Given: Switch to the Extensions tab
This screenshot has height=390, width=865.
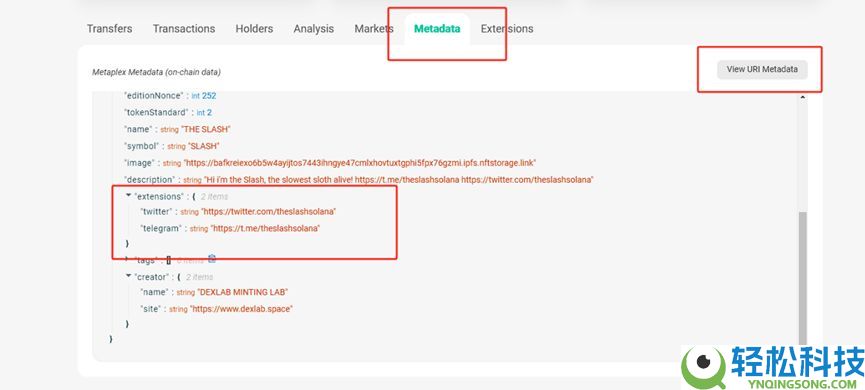Looking at the screenshot, I should click(x=507, y=29).
